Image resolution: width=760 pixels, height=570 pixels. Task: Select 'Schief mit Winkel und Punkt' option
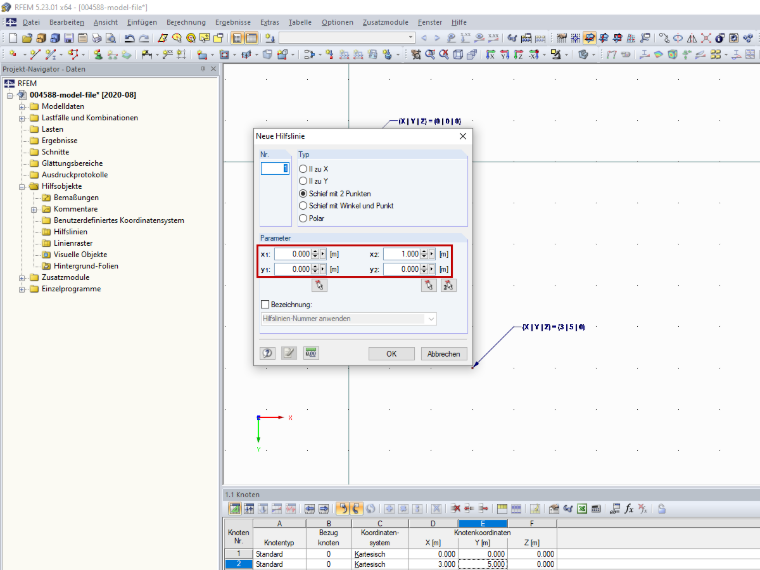(x=303, y=206)
